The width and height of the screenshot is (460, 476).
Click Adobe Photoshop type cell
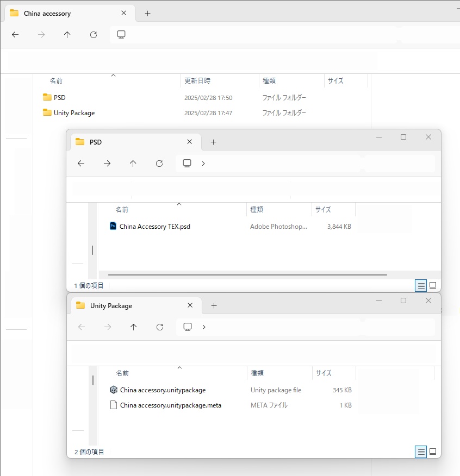[x=278, y=227]
